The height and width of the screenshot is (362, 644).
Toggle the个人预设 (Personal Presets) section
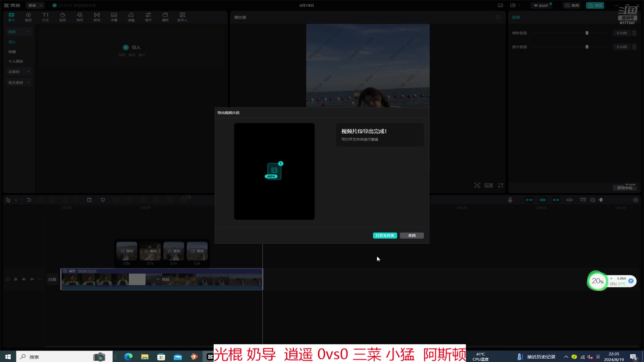[16, 61]
